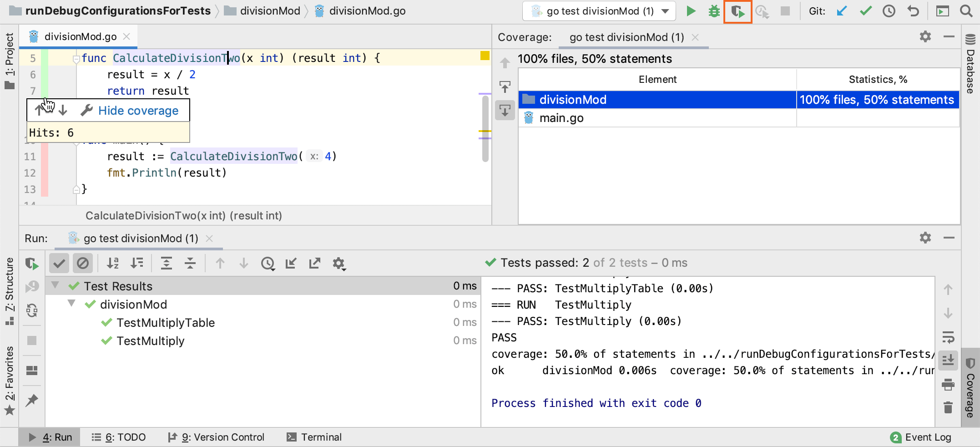Image resolution: width=980 pixels, height=447 pixels.
Task: Click red coverage marker at line 11
Action: 45,157
